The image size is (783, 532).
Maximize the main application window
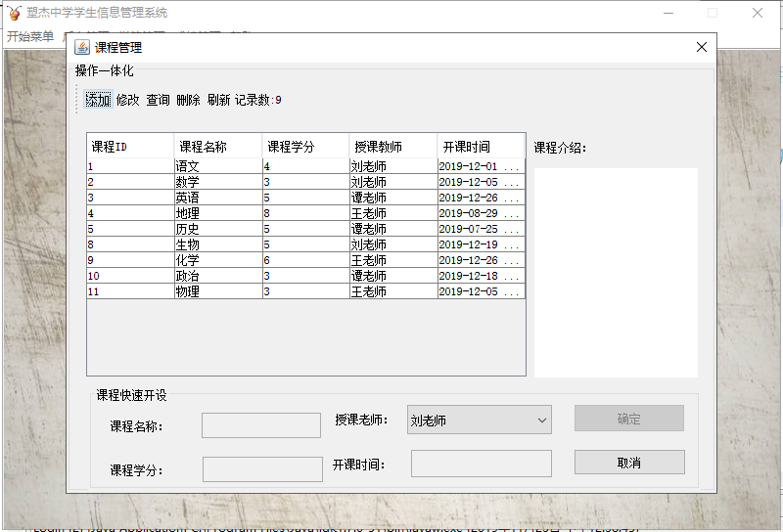pyautogui.click(x=713, y=13)
